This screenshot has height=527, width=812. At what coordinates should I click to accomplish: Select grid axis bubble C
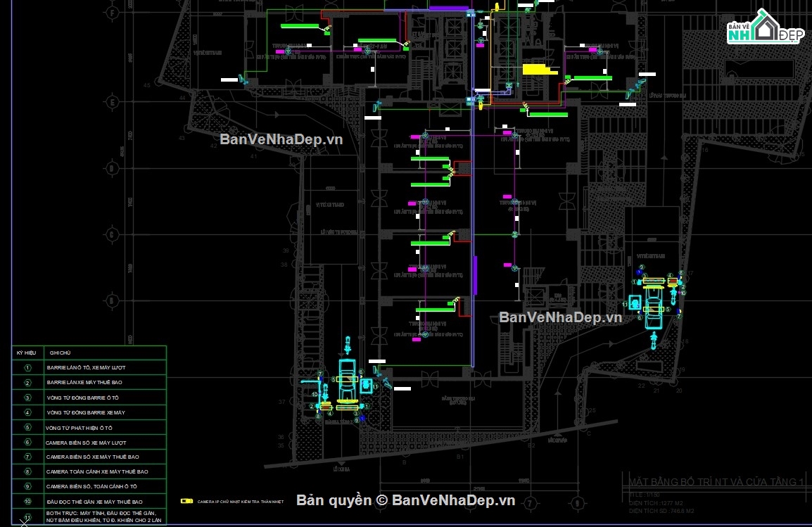click(x=113, y=234)
